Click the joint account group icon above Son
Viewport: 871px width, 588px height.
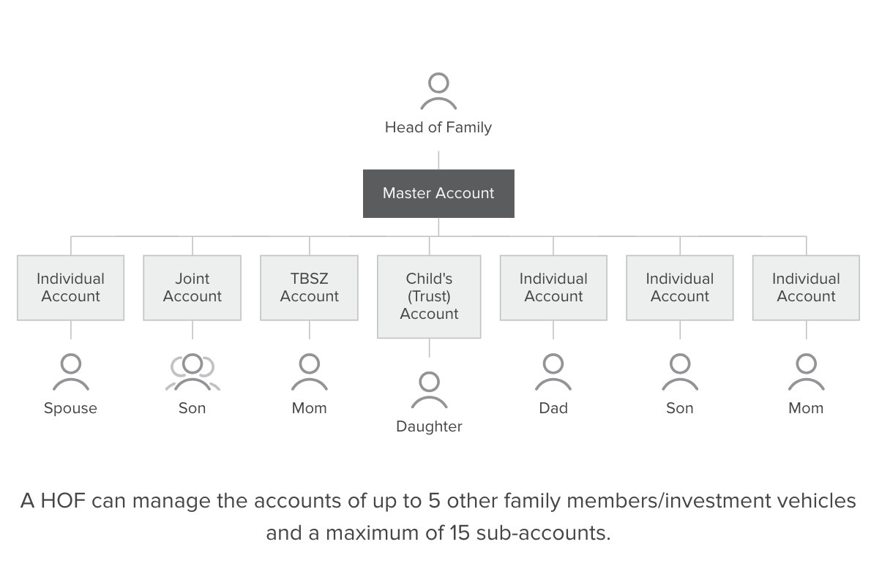pyautogui.click(x=192, y=373)
